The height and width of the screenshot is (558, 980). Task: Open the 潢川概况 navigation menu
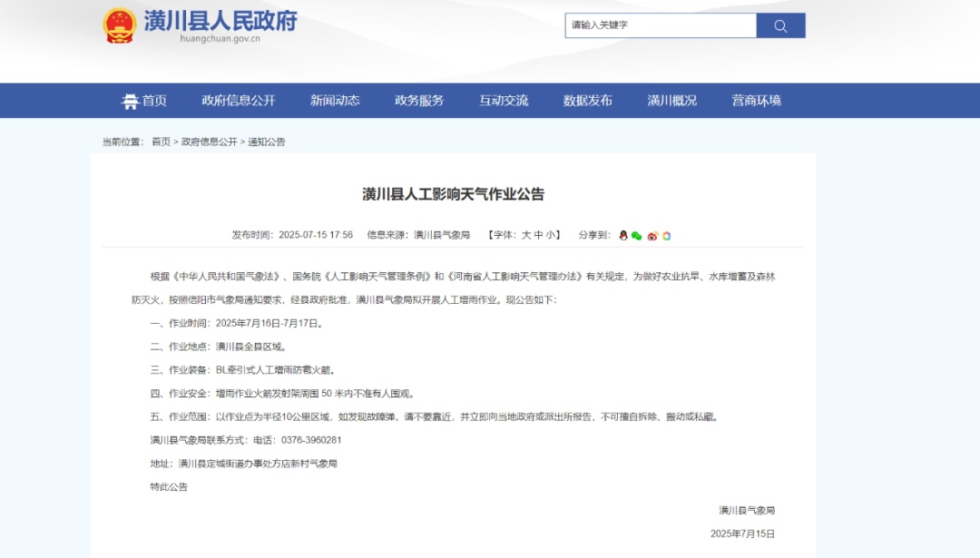(x=671, y=101)
